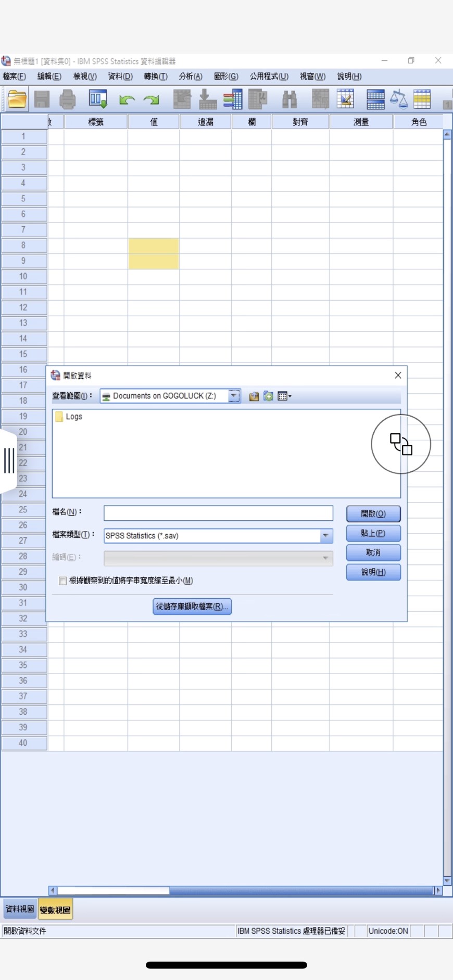Click the vertical scrollbar up arrow

(447, 134)
